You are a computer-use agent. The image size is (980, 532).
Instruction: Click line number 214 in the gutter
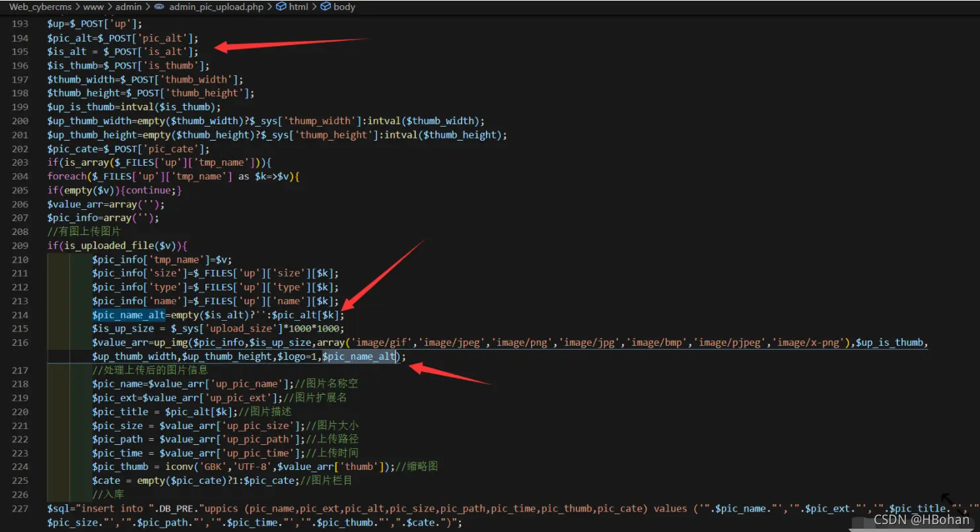(x=20, y=315)
